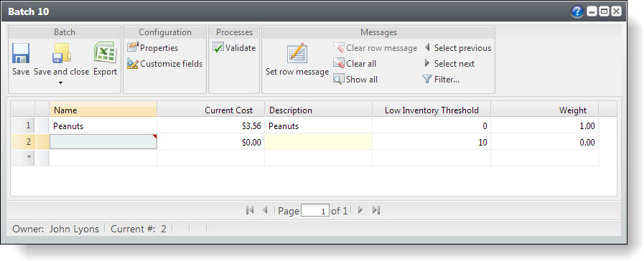
Task: Click the Save and close icon
Action: [61, 53]
